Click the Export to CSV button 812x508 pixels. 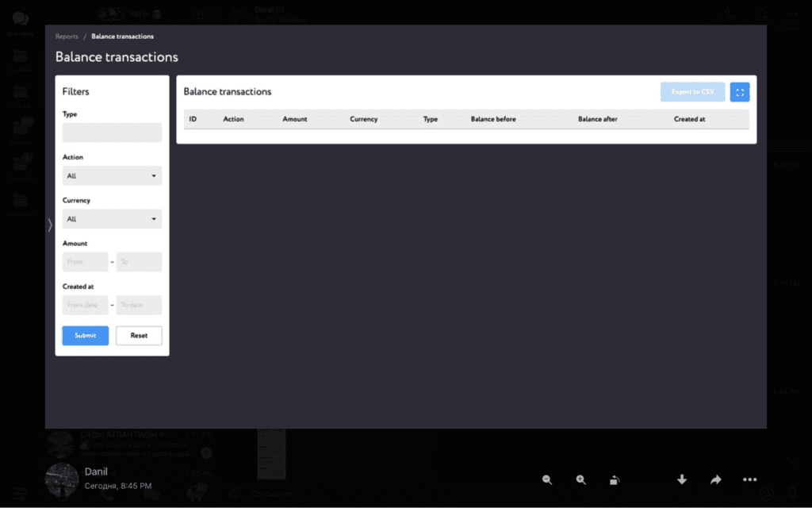(x=691, y=91)
